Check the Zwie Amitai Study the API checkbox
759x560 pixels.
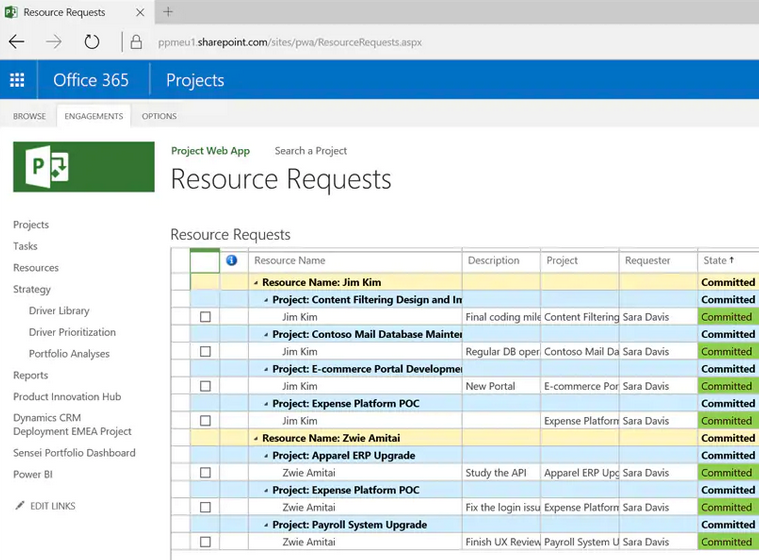[205, 472]
